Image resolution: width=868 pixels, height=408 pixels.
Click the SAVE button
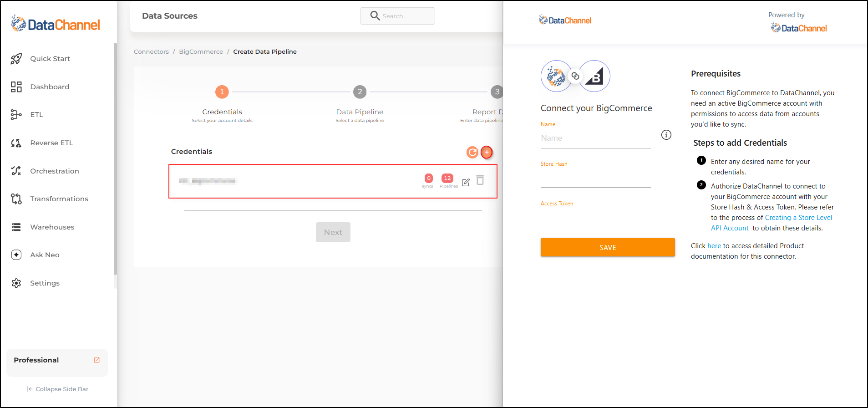608,247
